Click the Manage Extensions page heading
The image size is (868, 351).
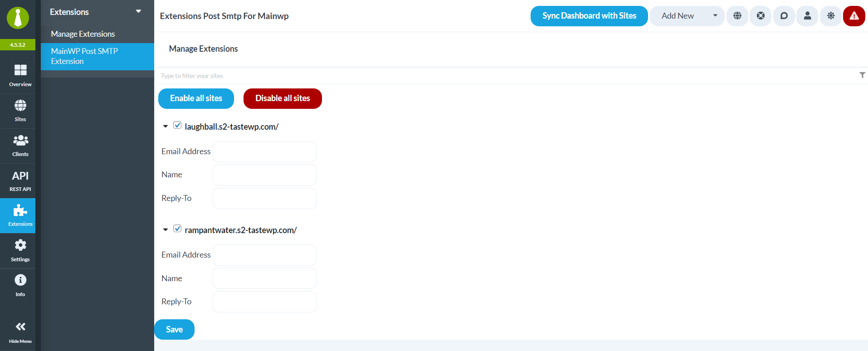coord(203,49)
